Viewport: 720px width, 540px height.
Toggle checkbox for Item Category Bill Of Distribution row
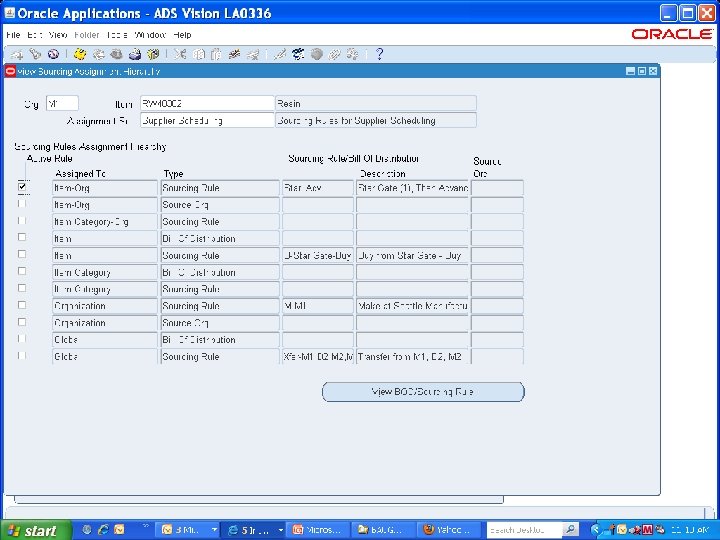point(22,271)
